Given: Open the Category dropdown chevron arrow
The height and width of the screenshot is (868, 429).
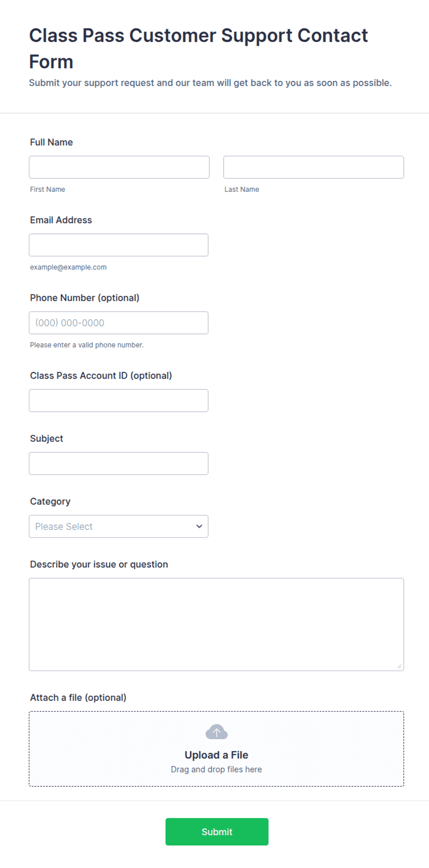Looking at the screenshot, I should (x=199, y=526).
